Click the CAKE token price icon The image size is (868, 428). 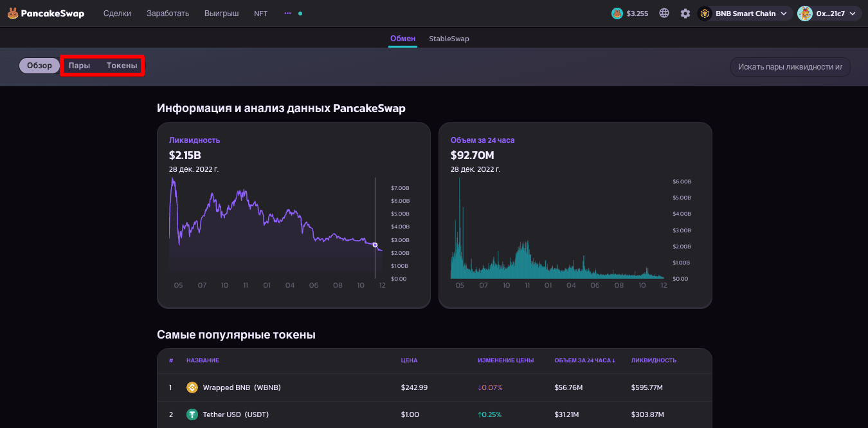point(617,14)
